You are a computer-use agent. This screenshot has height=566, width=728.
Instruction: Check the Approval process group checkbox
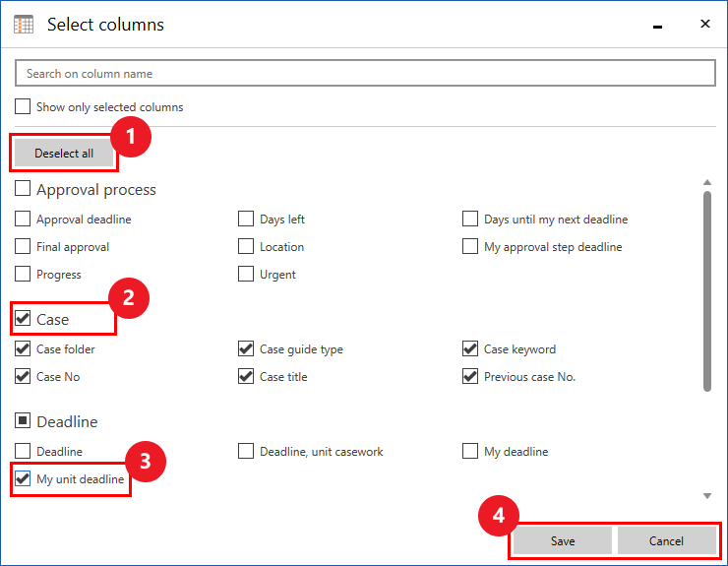(23, 189)
